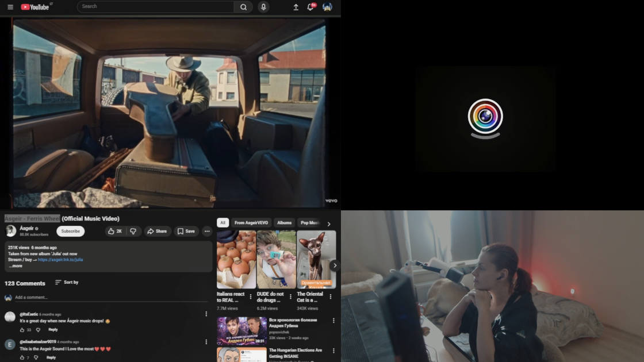Image resolution: width=644 pixels, height=362 pixels.
Task: Open options for Italians react Short
Action: 251,296
